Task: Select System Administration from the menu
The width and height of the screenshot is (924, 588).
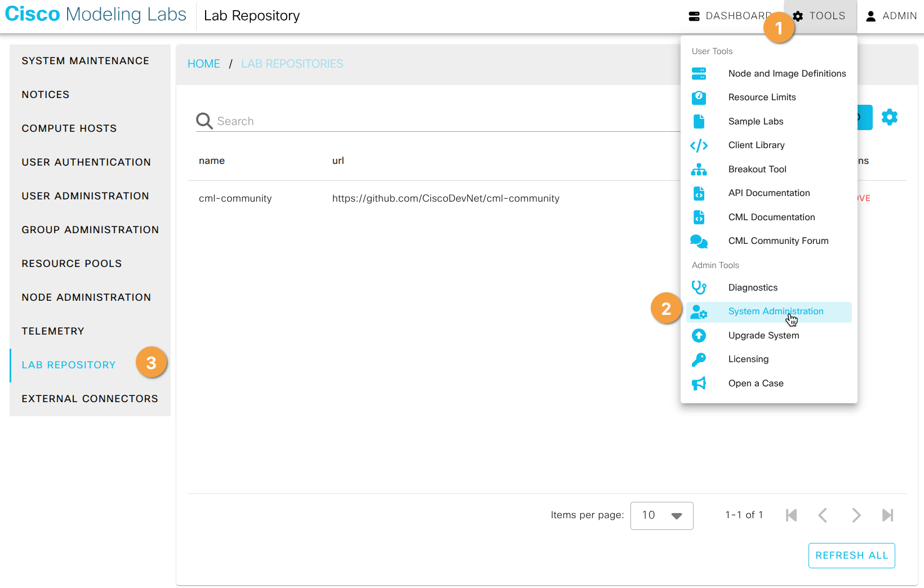Action: point(776,311)
